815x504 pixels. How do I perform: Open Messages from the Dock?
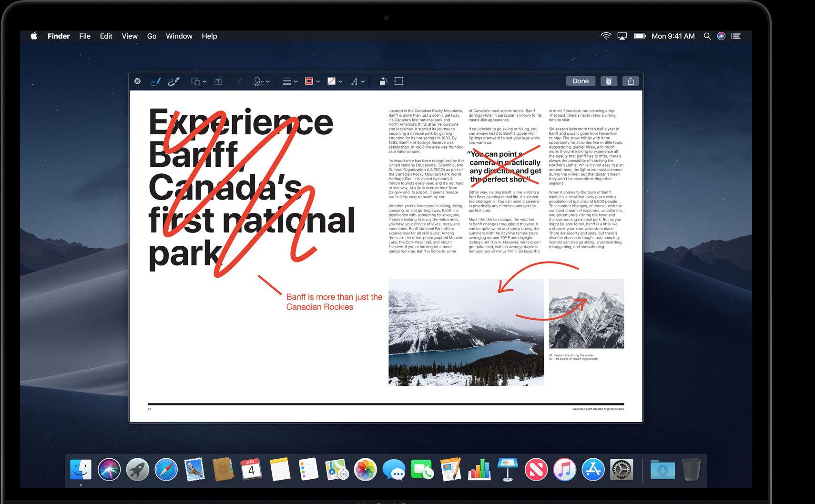coord(394,470)
